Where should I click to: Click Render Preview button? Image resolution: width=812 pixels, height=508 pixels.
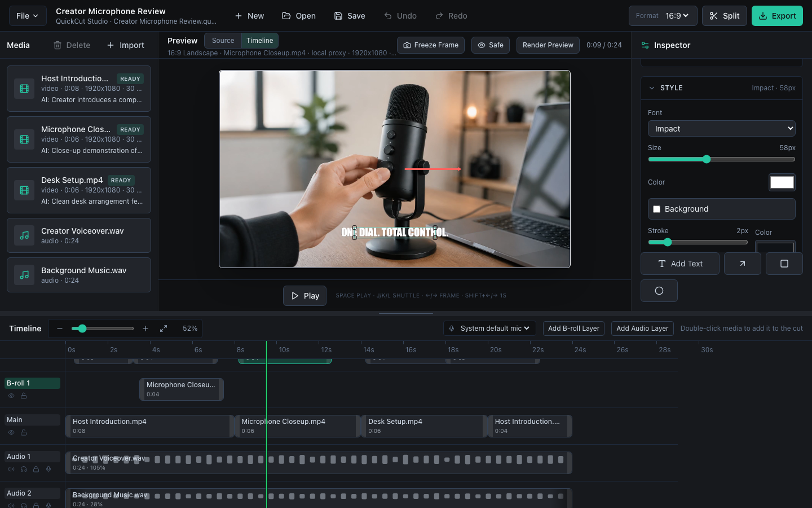[x=548, y=45]
